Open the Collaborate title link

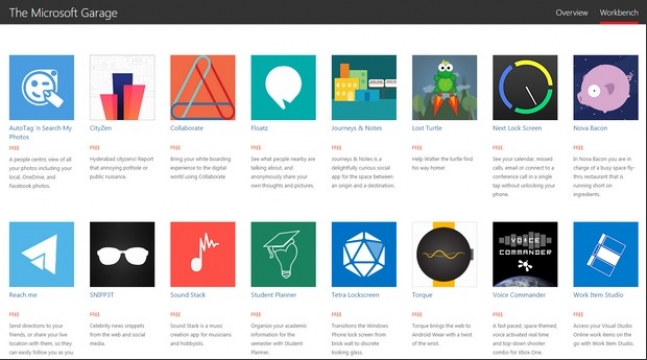coord(187,128)
